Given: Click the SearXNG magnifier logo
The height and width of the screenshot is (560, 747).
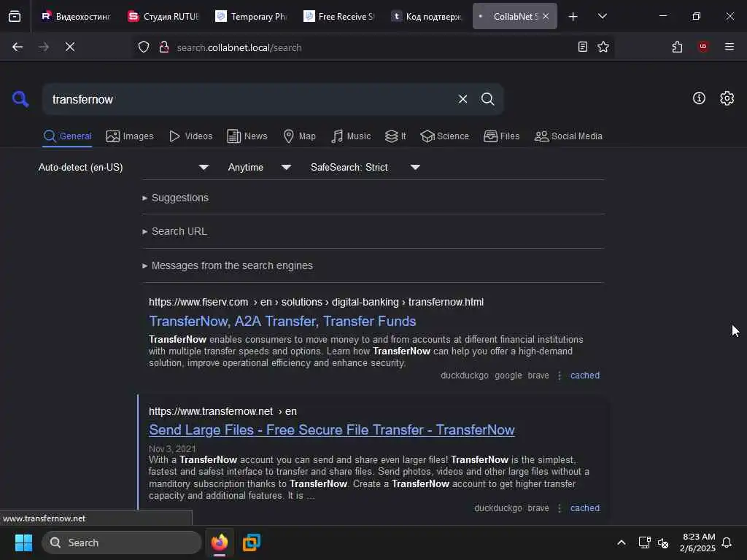Looking at the screenshot, I should click(20, 99).
